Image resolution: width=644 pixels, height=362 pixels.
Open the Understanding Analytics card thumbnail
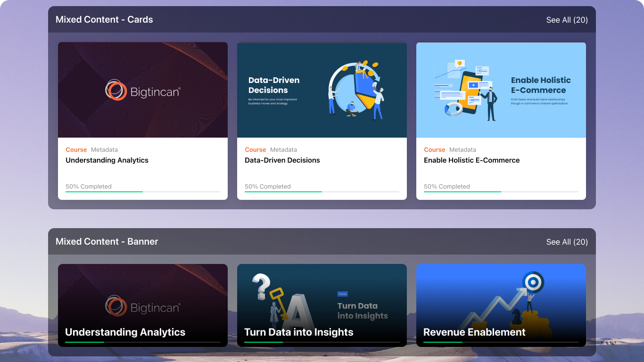click(x=143, y=90)
